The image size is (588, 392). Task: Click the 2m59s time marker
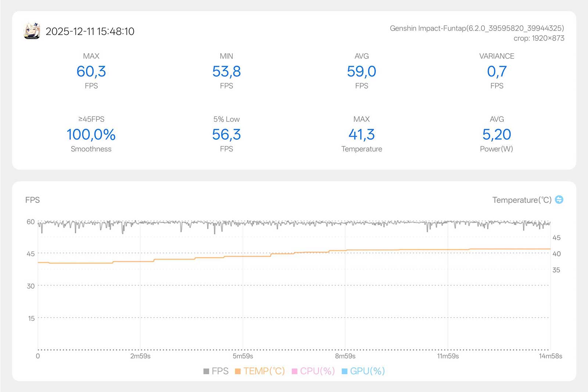pyautogui.click(x=140, y=356)
